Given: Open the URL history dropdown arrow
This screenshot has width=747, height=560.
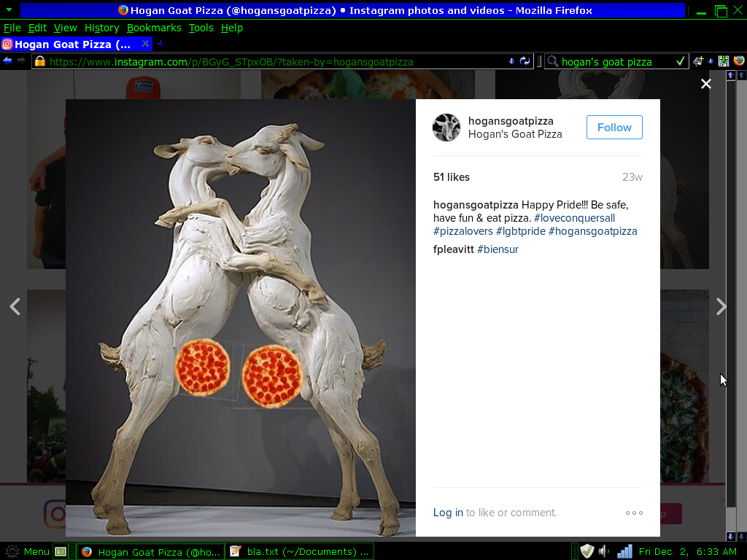Looking at the screenshot, I should click(x=511, y=61).
